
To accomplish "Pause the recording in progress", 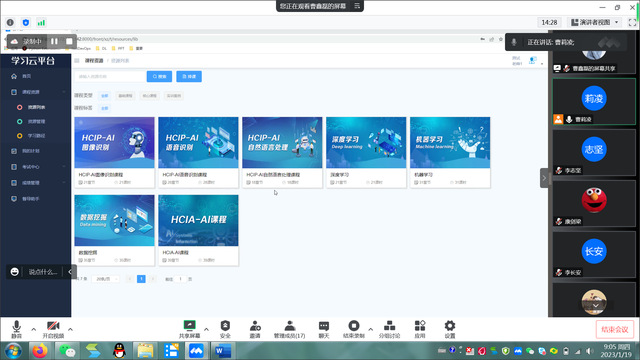I will coord(54,41).
